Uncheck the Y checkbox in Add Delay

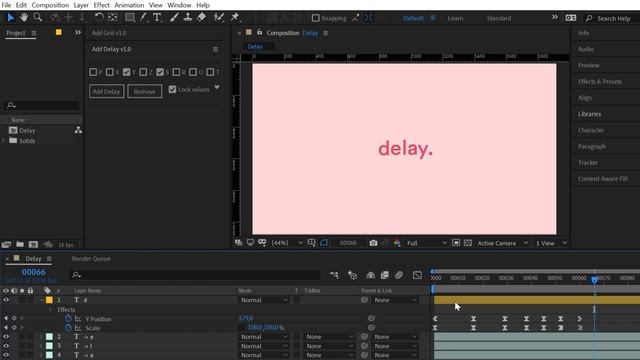(127, 72)
